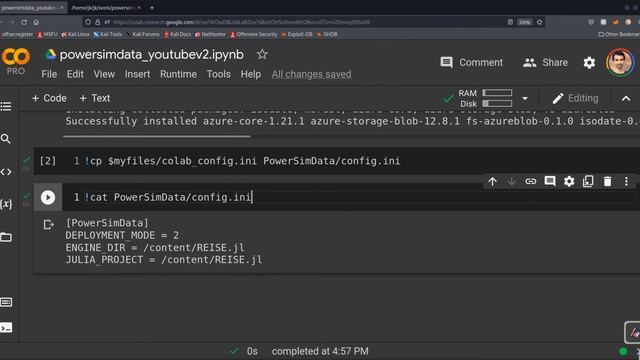The height and width of the screenshot is (360, 640).
Task: Clear the output of the cat cell
Action: coord(48,224)
